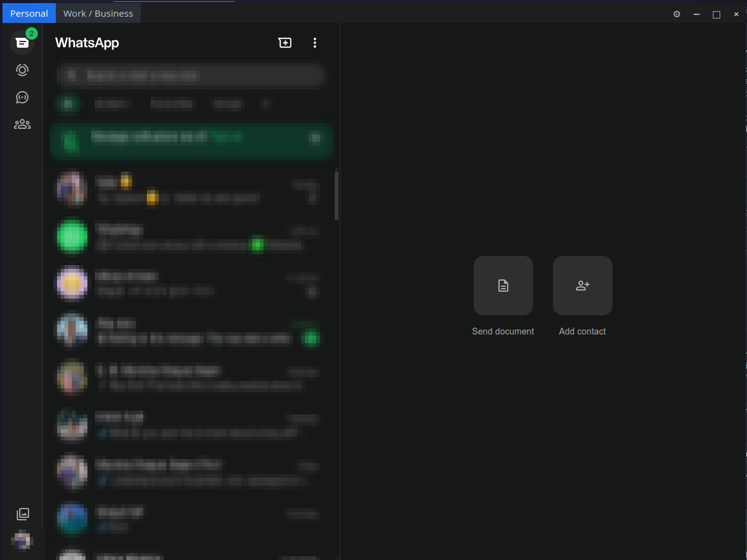
Task: Open the Status updates icon
Action: tap(22, 70)
